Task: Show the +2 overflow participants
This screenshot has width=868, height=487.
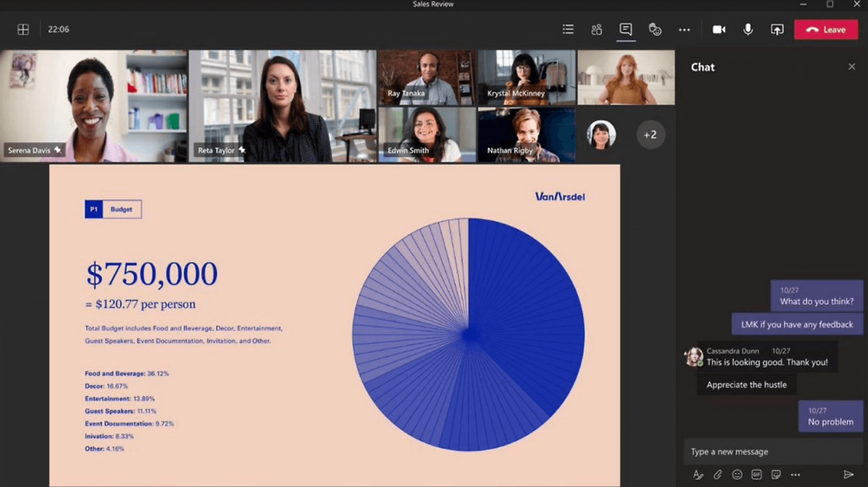Action: coord(650,135)
